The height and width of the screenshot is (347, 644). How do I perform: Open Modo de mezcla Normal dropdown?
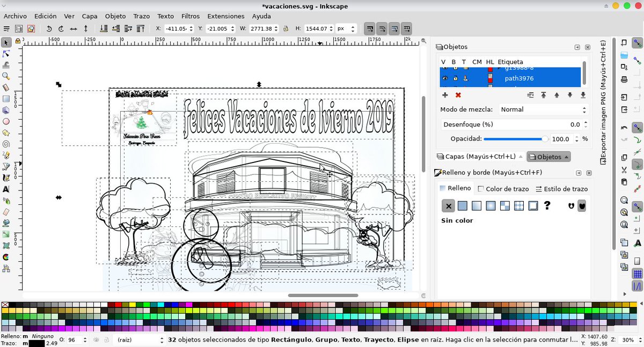pos(543,109)
